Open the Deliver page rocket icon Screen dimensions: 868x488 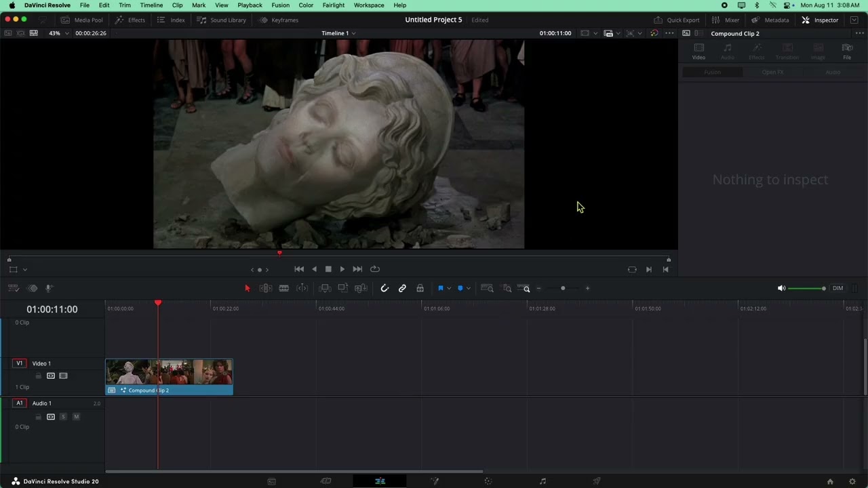pyautogui.click(x=597, y=481)
